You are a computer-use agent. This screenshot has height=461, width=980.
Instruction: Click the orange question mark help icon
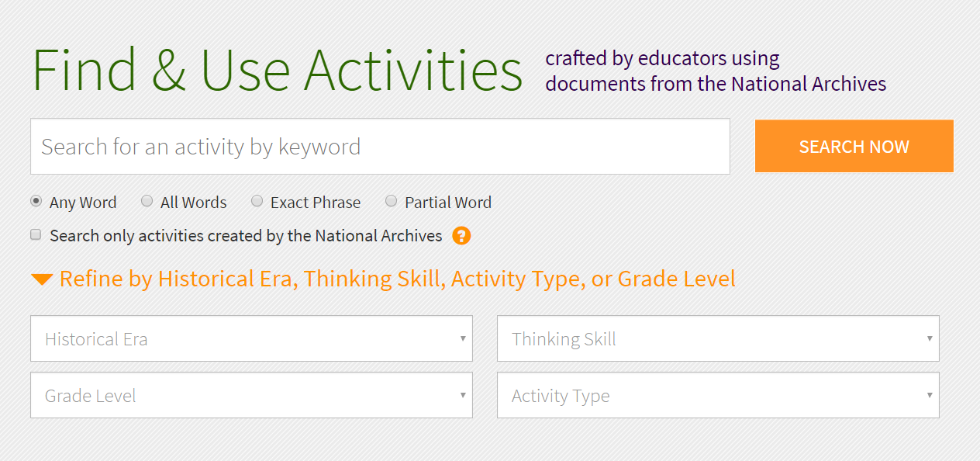pyautogui.click(x=461, y=236)
